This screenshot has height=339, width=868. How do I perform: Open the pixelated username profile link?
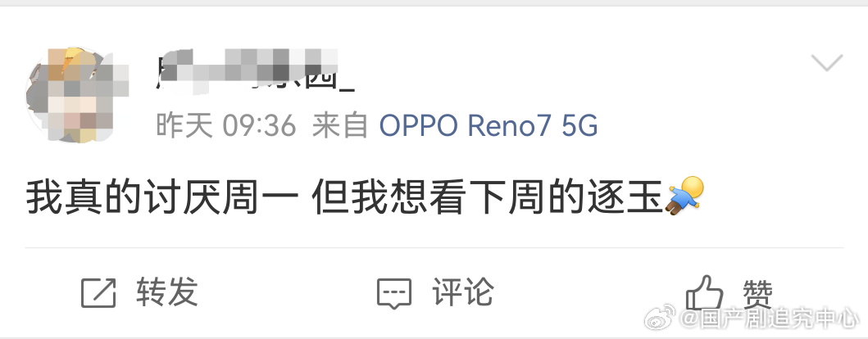pyautogui.click(x=255, y=72)
